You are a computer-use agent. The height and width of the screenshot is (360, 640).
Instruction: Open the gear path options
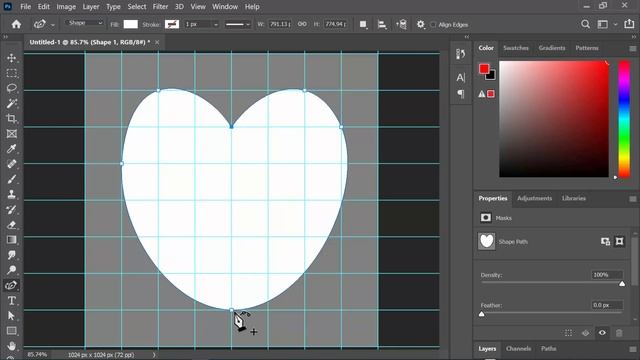[x=420, y=24]
